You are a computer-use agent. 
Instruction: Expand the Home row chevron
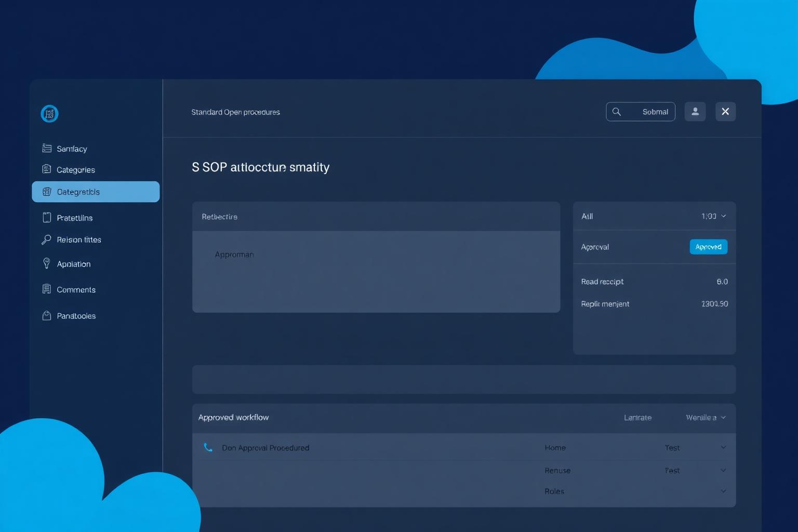point(723,447)
